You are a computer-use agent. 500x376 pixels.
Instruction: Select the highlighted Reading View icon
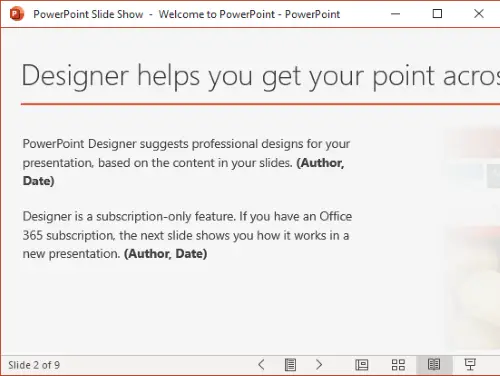[x=434, y=365]
